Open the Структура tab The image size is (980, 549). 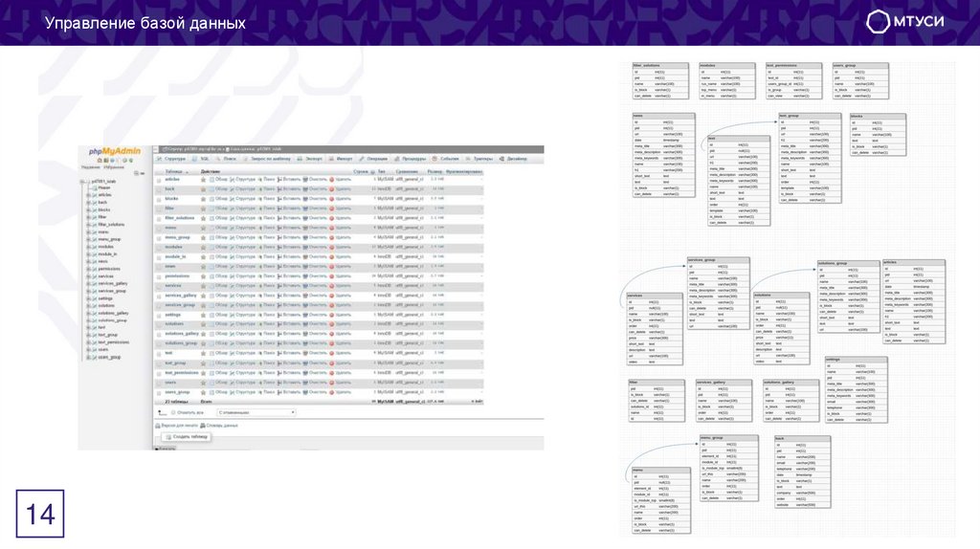click(x=171, y=160)
